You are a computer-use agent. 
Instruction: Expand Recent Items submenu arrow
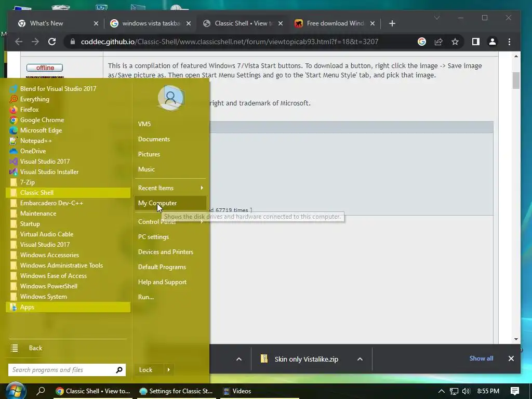202,188
